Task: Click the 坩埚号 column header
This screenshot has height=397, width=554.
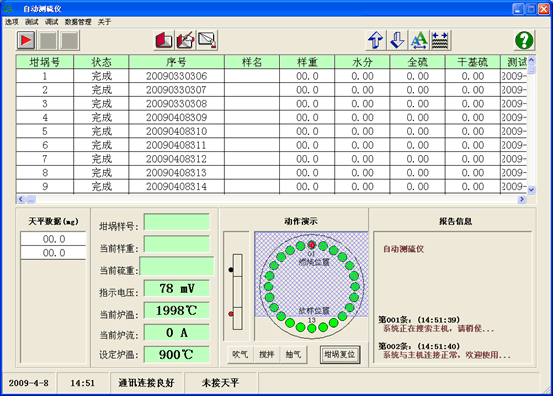Action: [x=45, y=62]
